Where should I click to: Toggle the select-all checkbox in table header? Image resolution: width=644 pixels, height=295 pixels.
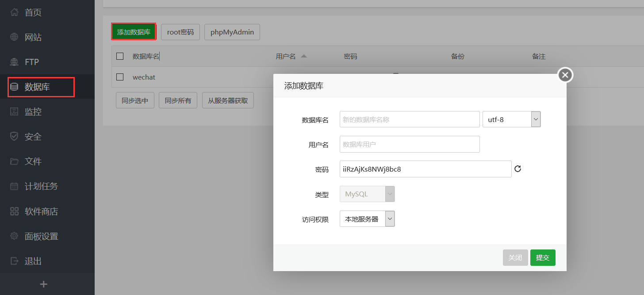coord(119,56)
